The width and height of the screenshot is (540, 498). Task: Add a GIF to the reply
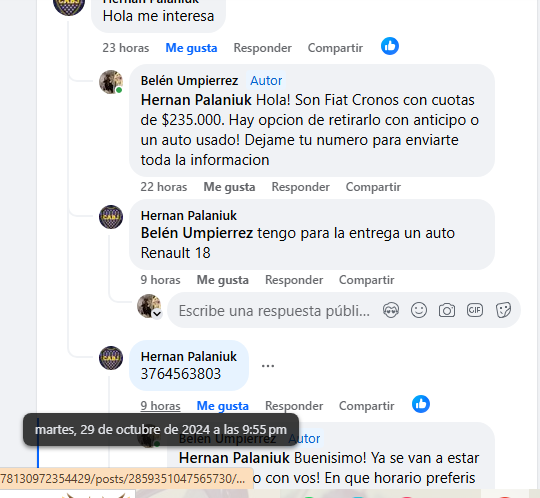475,310
